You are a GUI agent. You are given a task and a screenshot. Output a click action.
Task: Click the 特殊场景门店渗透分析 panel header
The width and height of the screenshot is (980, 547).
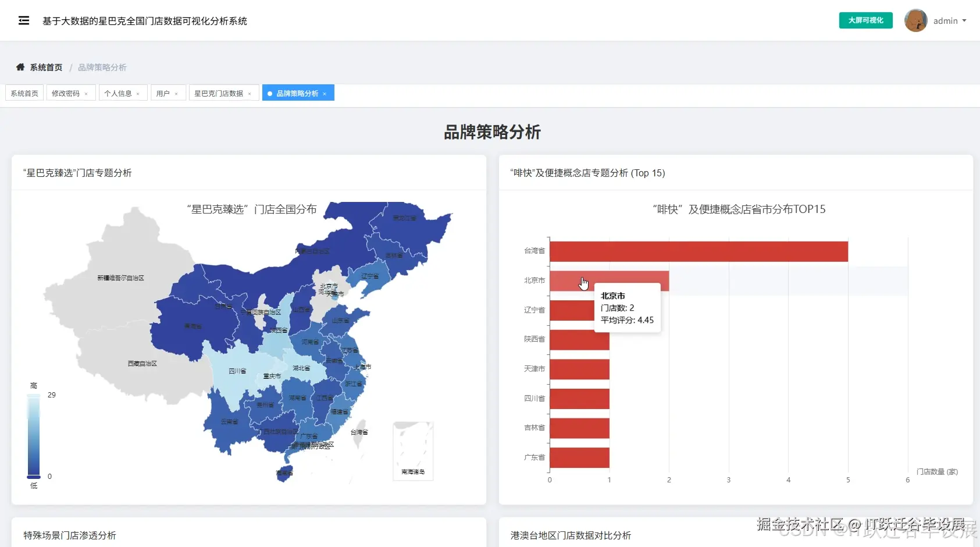click(x=70, y=535)
